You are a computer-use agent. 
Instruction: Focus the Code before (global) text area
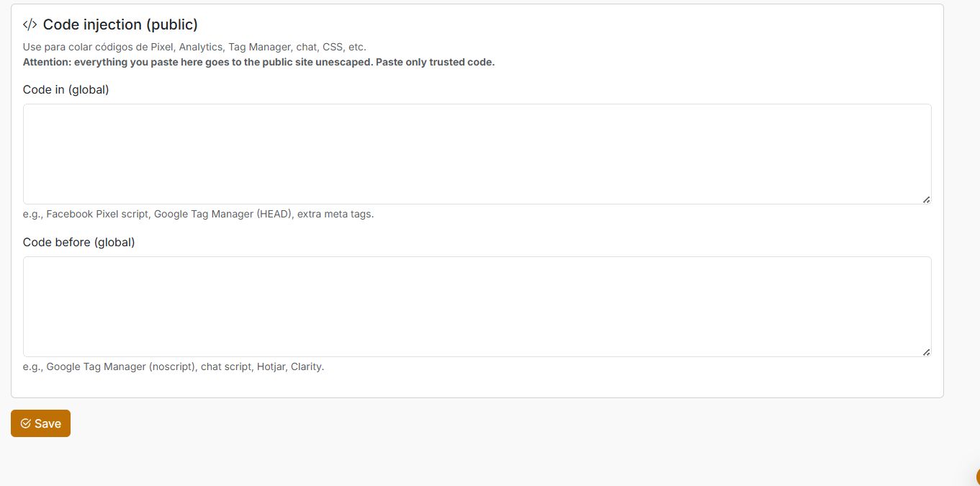(477, 306)
